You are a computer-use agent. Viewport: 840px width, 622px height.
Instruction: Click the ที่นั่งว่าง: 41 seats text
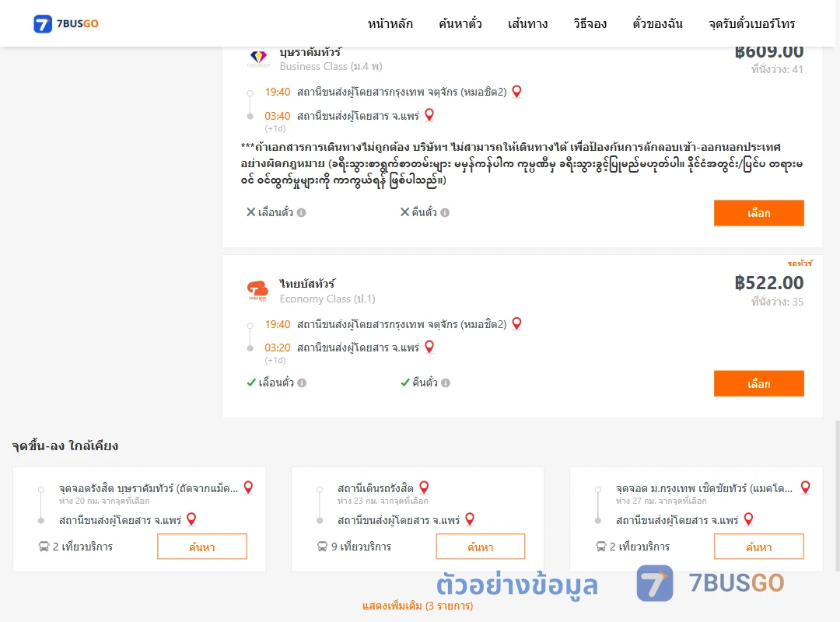coord(777,69)
